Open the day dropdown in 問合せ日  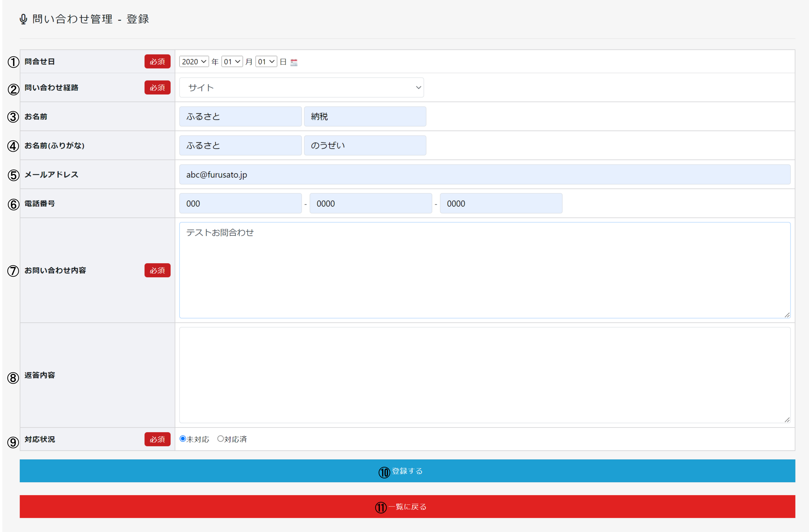[266, 61]
